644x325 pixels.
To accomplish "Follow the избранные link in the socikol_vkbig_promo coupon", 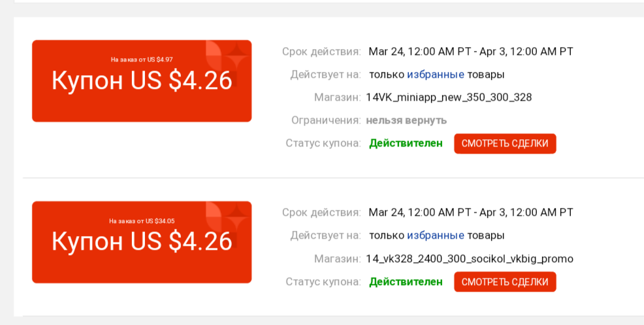I will [436, 235].
